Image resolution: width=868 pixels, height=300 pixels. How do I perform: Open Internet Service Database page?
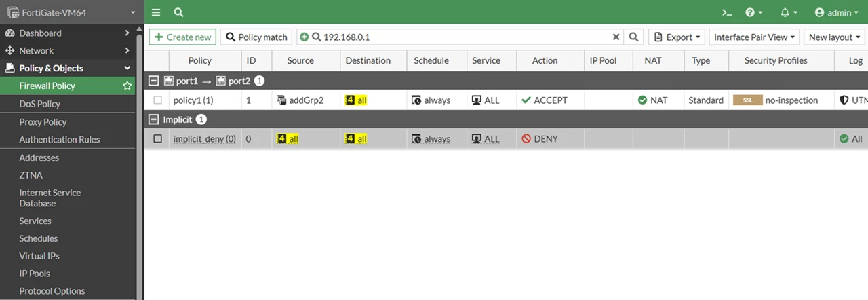(x=50, y=198)
